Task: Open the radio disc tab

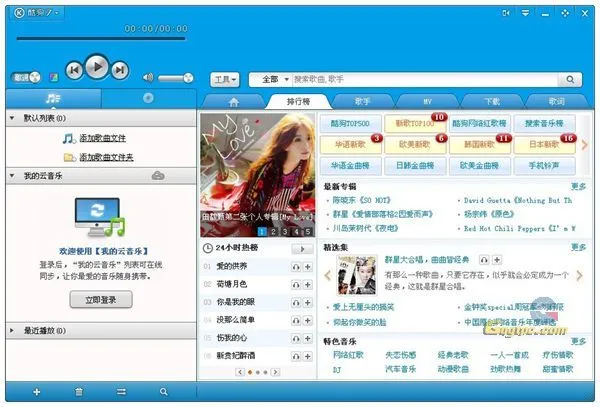Action: 148,98
